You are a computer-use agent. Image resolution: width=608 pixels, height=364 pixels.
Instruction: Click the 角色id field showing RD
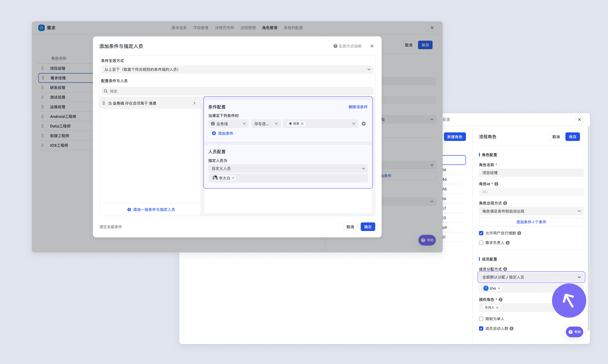point(531,192)
